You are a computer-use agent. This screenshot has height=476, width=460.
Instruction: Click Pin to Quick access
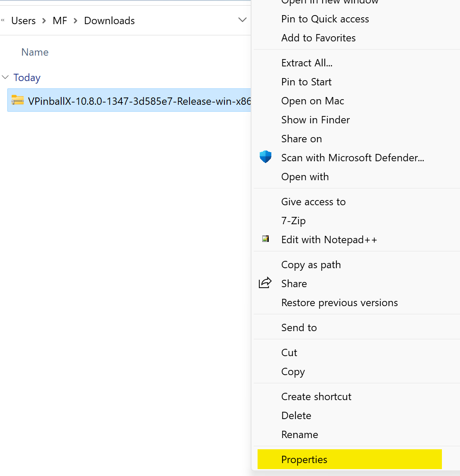point(325,19)
